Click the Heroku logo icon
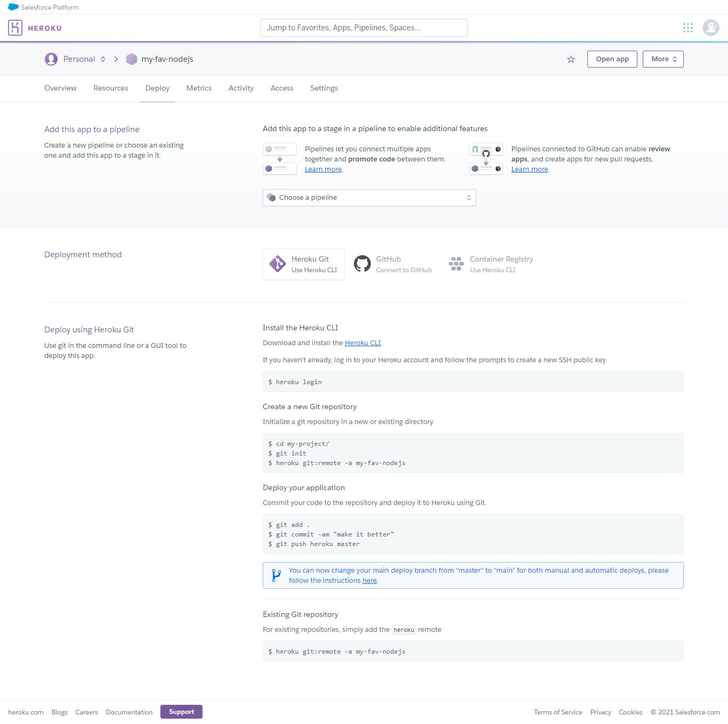This screenshot has height=724, width=728. [x=15, y=28]
